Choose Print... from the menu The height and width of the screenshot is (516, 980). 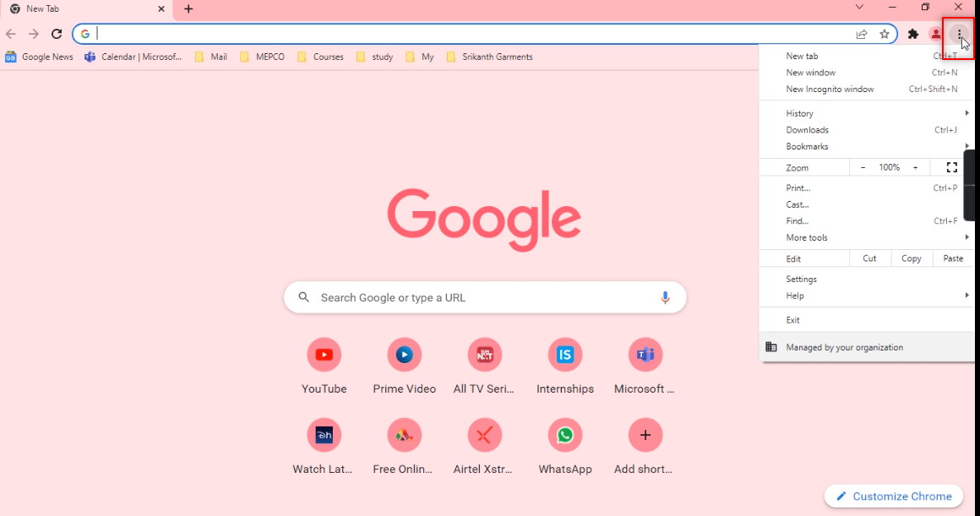(867, 188)
